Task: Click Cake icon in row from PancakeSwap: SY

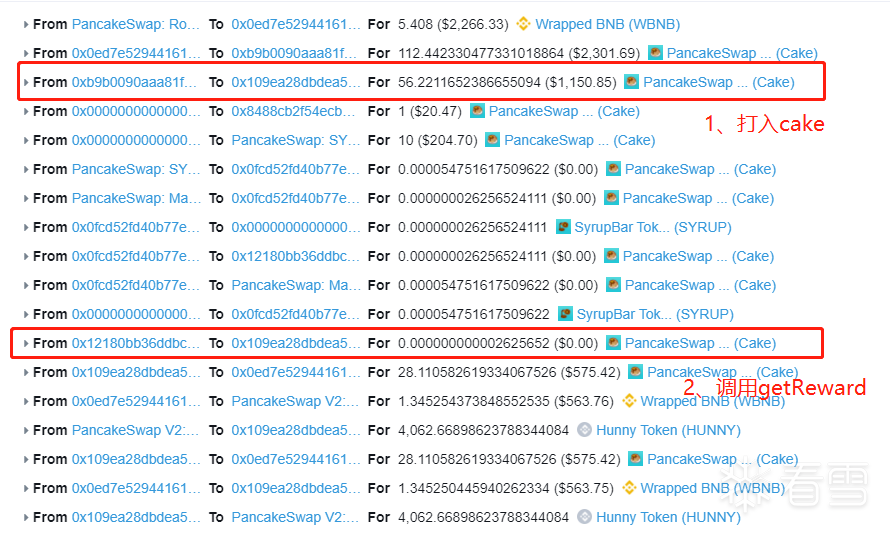Action: click(x=613, y=169)
